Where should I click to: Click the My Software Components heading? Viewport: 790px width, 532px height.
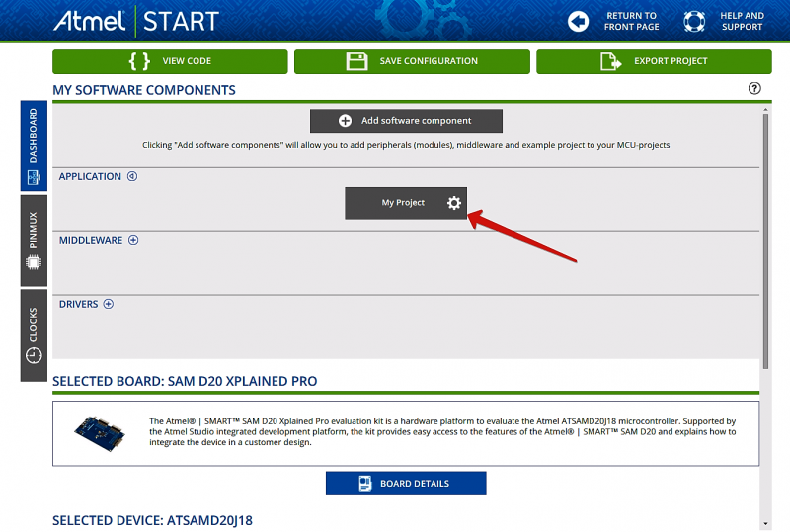144,90
